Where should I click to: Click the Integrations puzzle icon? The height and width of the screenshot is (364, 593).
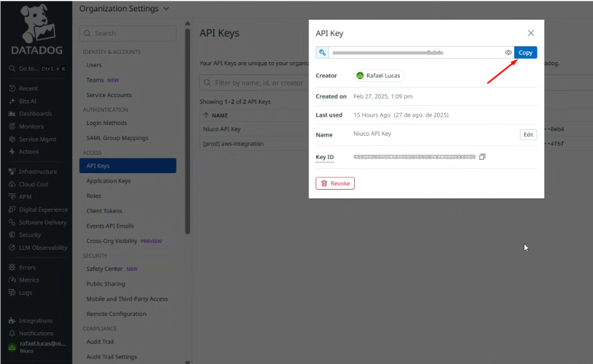12,321
